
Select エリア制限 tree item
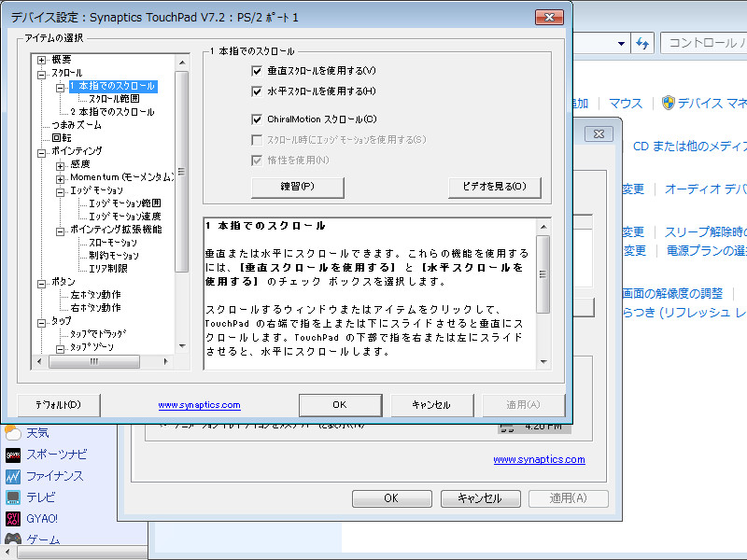click(x=108, y=269)
